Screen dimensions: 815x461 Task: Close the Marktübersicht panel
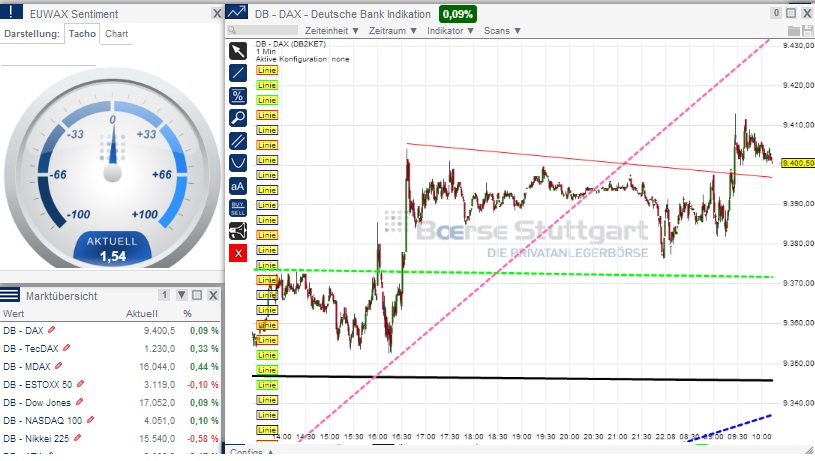[x=213, y=295]
